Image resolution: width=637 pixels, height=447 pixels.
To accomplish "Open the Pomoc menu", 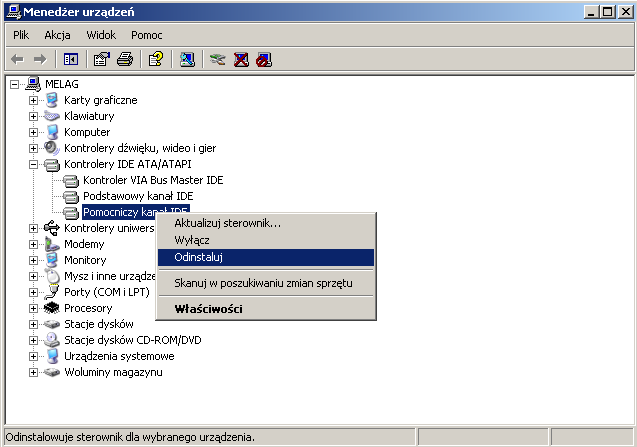I will click(147, 35).
